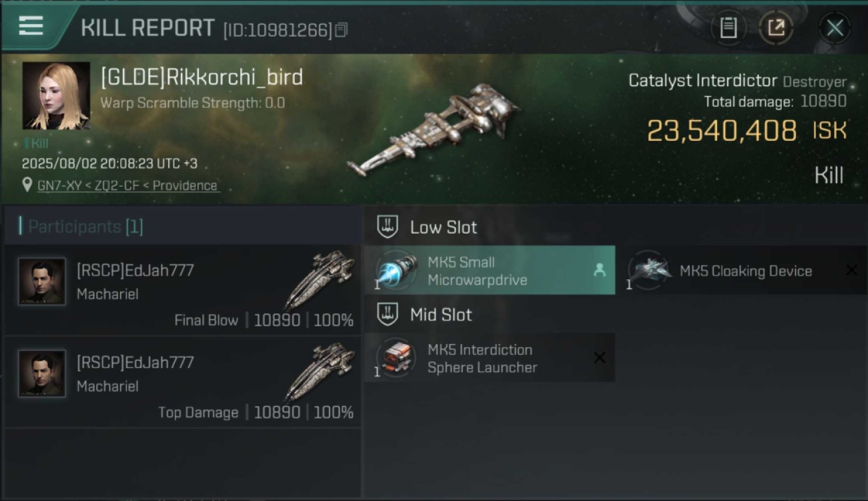The width and height of the screenshot is (868, 501).
Task: Click the share/export kill report icon
Action: (776, 27)
